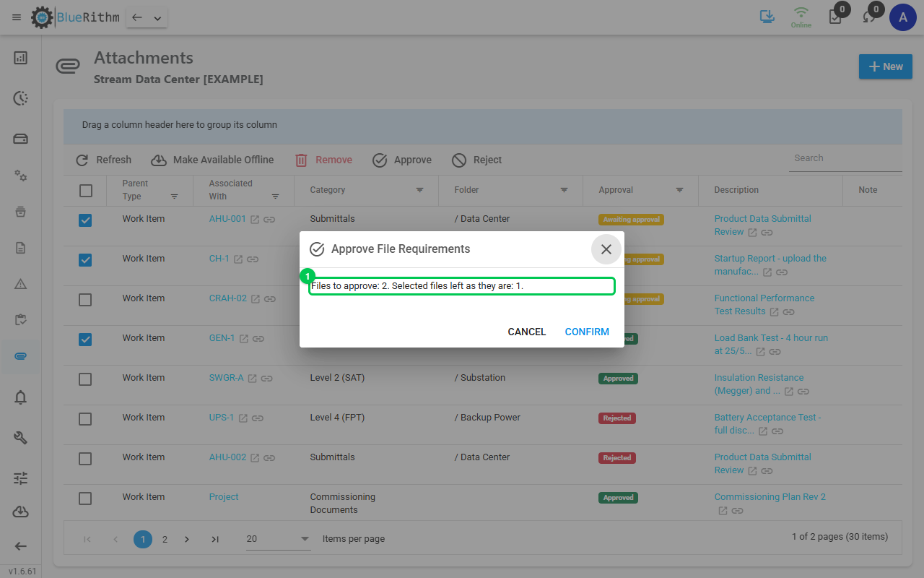924x578 pixels.
Task: Check the UPS-1 row checkbox
Action: pos(85,419)
